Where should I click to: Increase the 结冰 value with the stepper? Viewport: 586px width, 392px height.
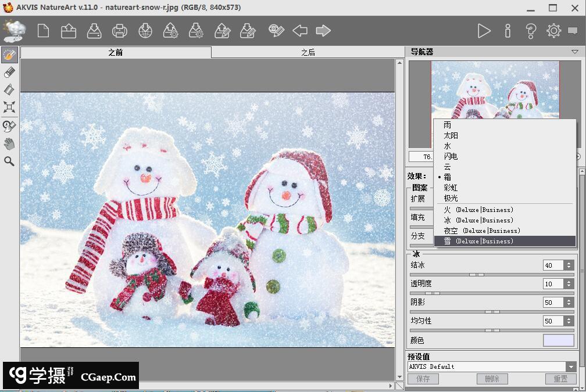pos(569,262)
